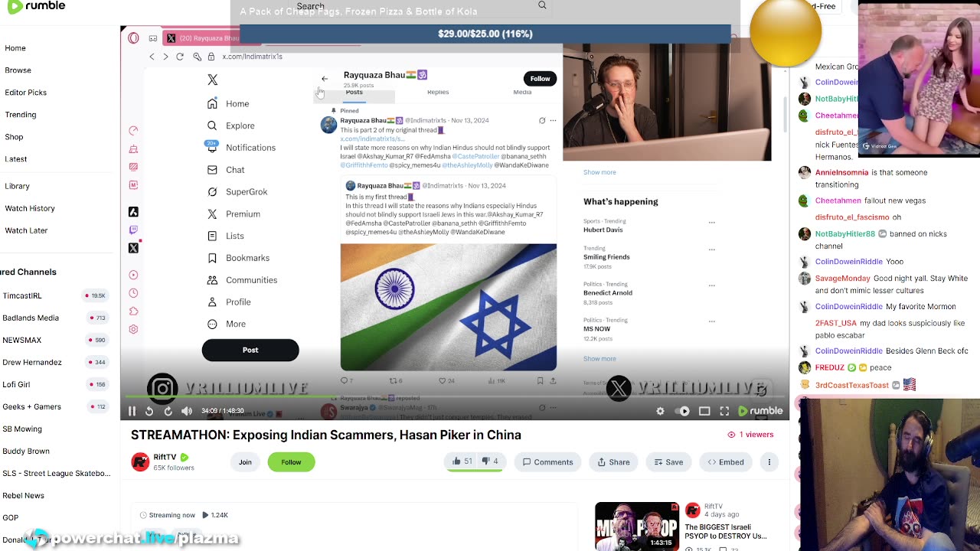Open the related Israeli PSYOP video thumbnail

click(x=637, y=527)
